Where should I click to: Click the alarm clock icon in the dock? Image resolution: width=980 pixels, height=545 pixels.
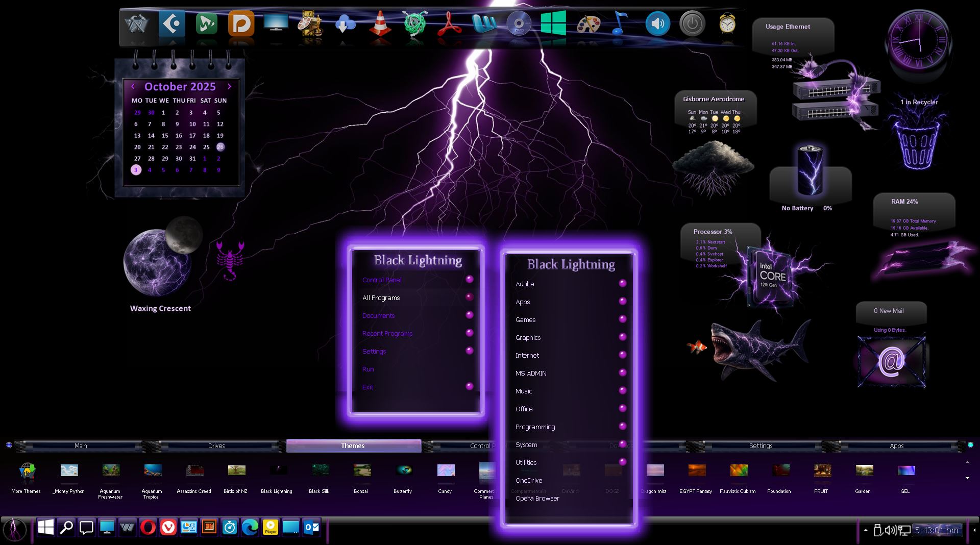(x=727, y=23)
